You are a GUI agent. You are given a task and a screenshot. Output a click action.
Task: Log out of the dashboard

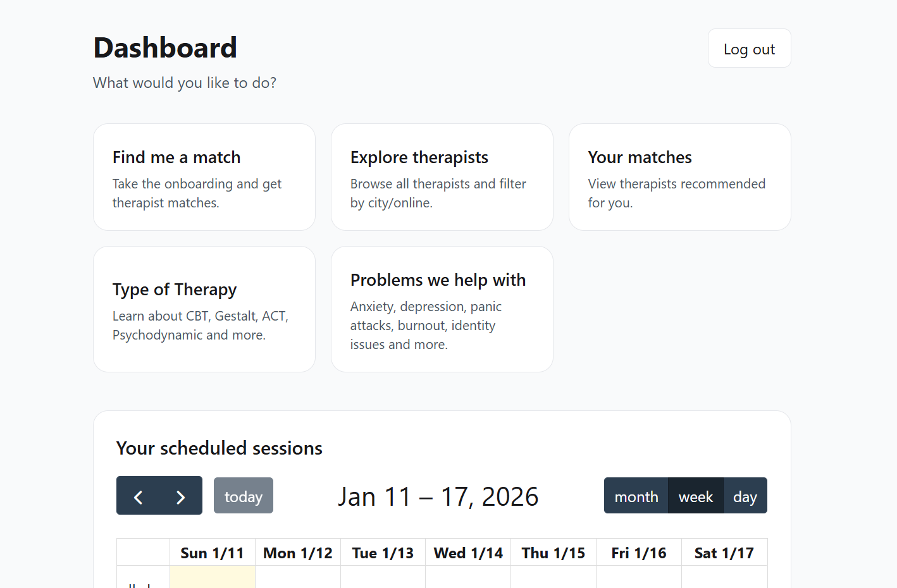click(749, 49)
